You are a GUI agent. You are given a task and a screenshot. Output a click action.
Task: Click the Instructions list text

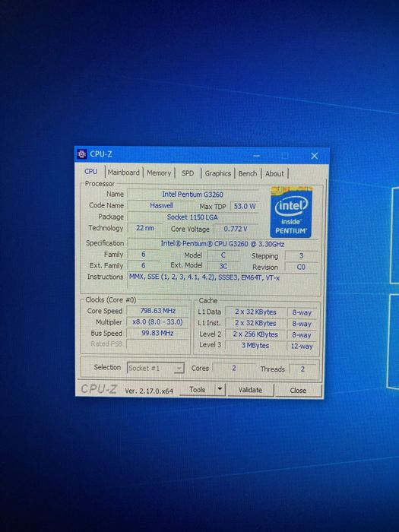coord(204,277)
